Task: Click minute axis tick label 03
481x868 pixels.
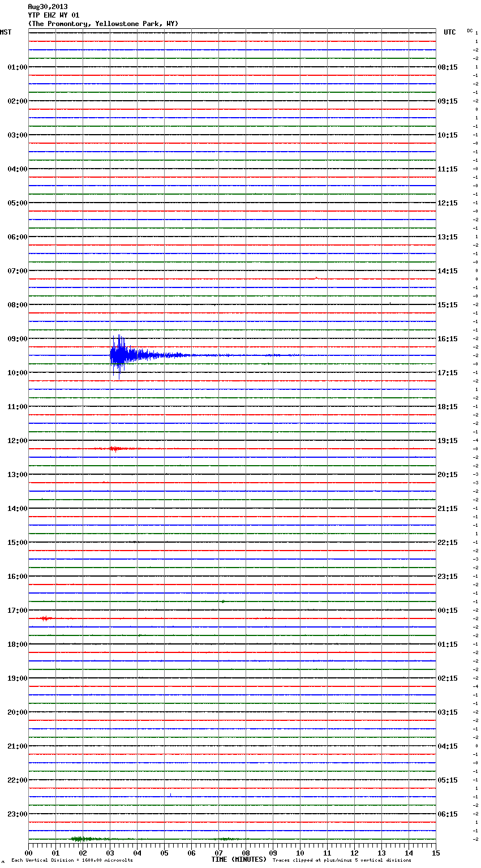Action: coord(110,853)
